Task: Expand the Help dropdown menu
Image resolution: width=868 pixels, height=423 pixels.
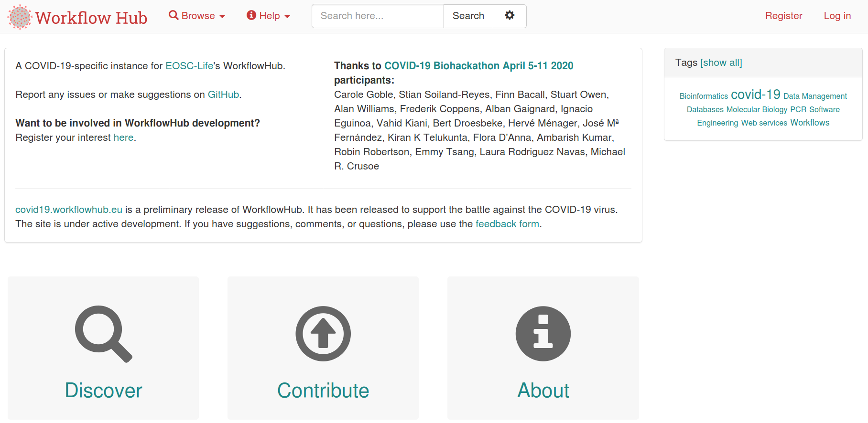Action: point(268,16)
